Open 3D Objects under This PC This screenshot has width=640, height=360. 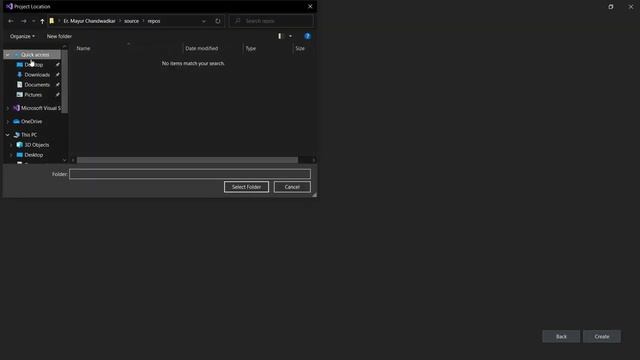point(37,145)
